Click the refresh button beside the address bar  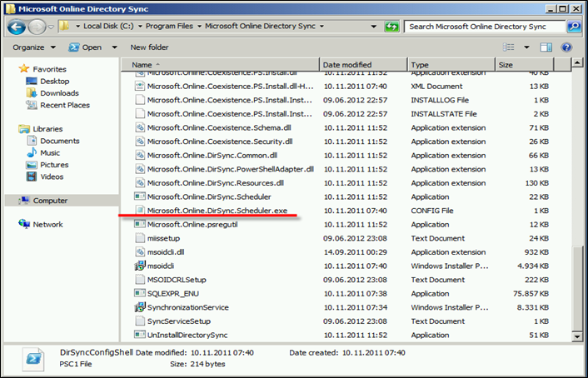[x=391, y=27]
